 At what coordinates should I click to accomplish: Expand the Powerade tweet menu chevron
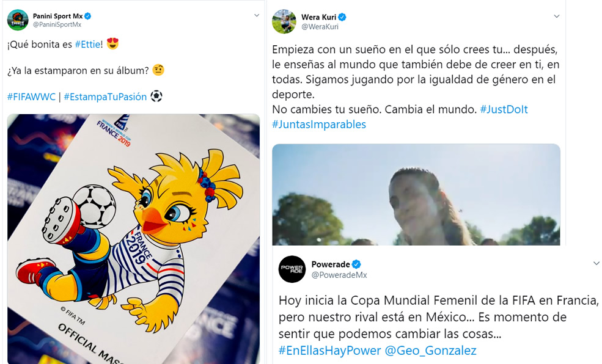pyautogui.click(x=596, y=263)
